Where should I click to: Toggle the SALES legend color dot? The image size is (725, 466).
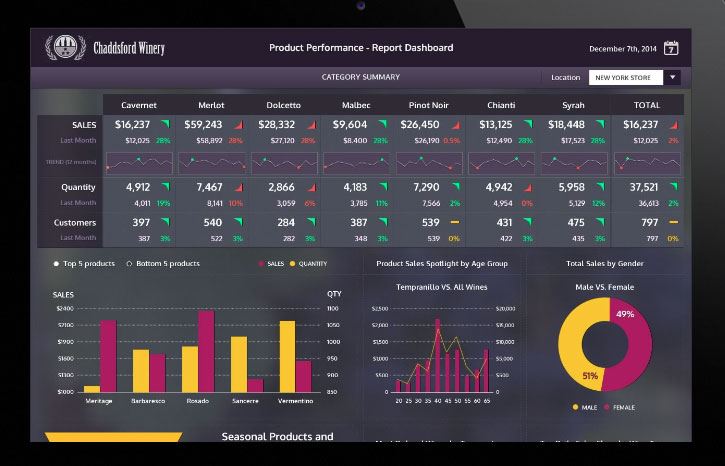261,264
